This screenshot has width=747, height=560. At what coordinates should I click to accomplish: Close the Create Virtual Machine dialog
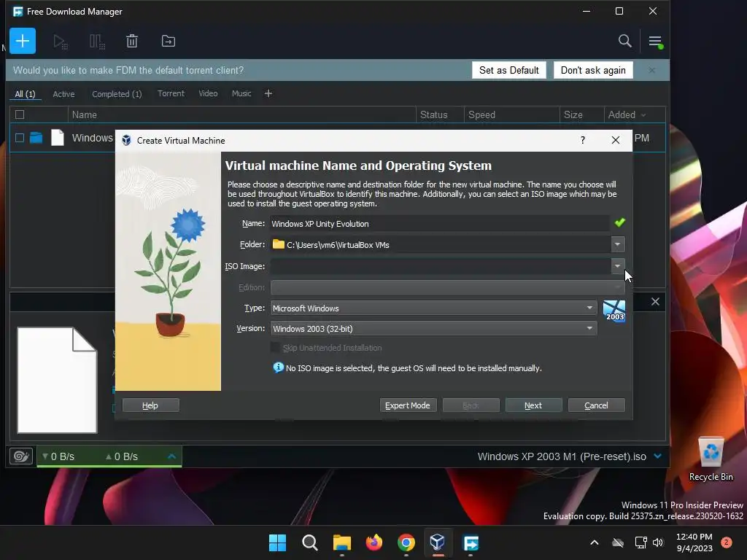tap(616, 140)
